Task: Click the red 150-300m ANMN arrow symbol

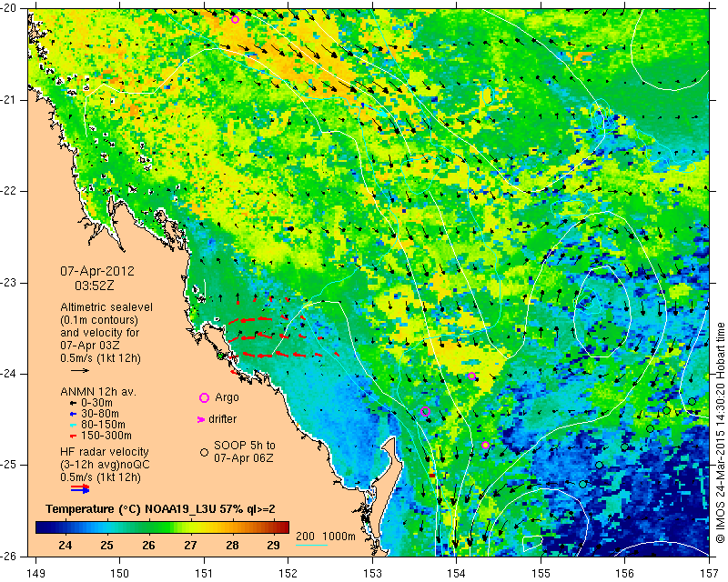Action: (x=73, y=436)
